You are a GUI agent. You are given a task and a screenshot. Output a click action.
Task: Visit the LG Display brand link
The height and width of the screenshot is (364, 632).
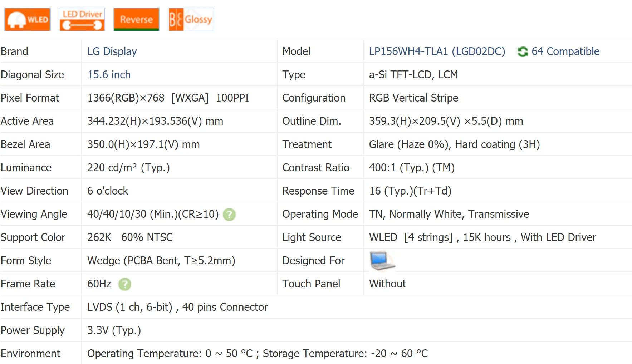point(112,51)
